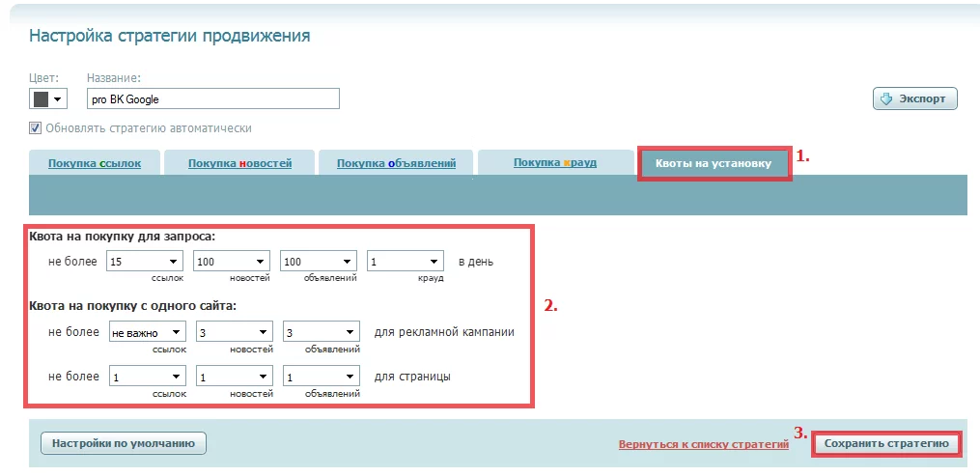Open daily новостей quota dropdown showing 100
980x476 pixels.
point(232,262)
